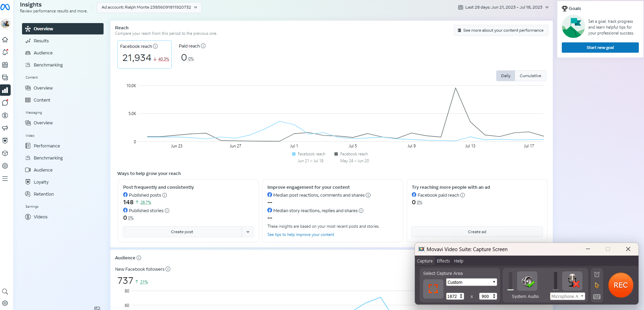This screenshot has width=644, height=310.
Task: Click the search magnifier icon in sidebar
Action: click(5, 291)
